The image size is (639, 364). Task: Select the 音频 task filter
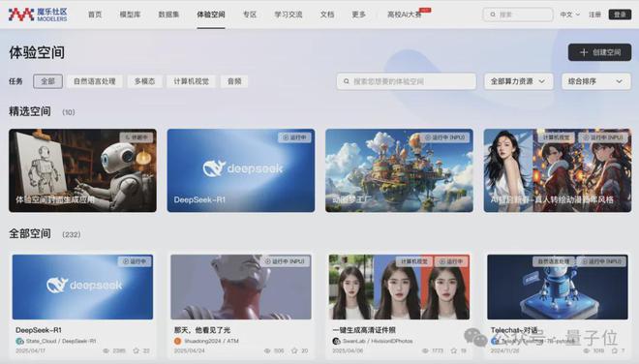(x=234, y=81)
